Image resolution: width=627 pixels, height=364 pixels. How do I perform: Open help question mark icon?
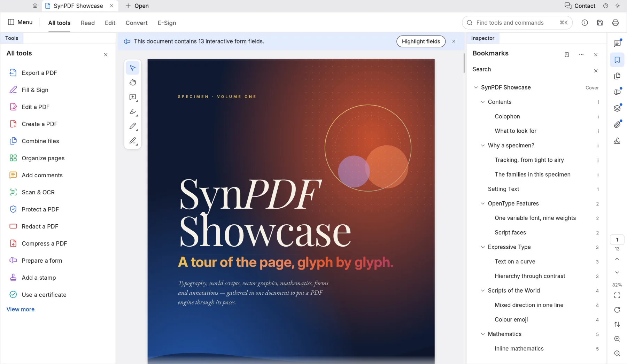point(605,6)
